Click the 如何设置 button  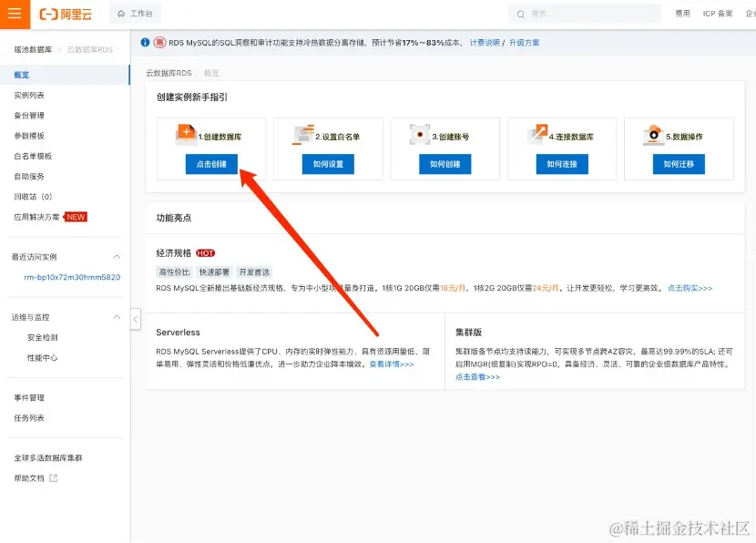pos(328,164)
